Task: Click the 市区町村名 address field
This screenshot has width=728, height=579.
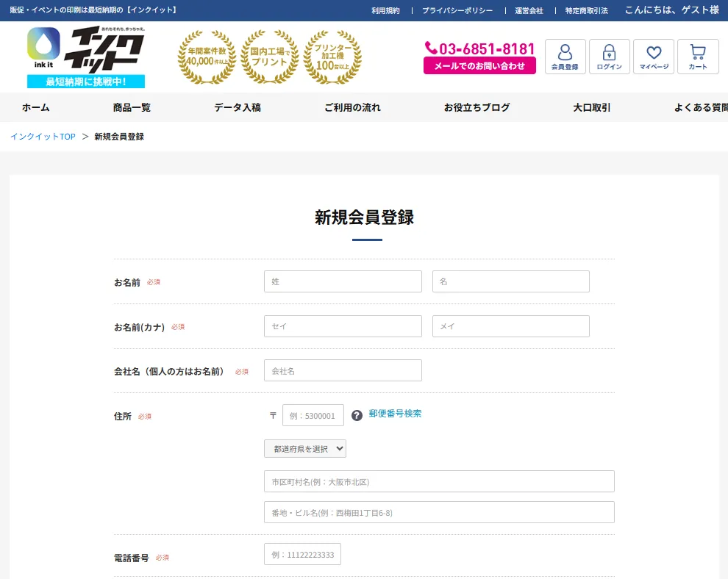Action: (x=439, y=481)
